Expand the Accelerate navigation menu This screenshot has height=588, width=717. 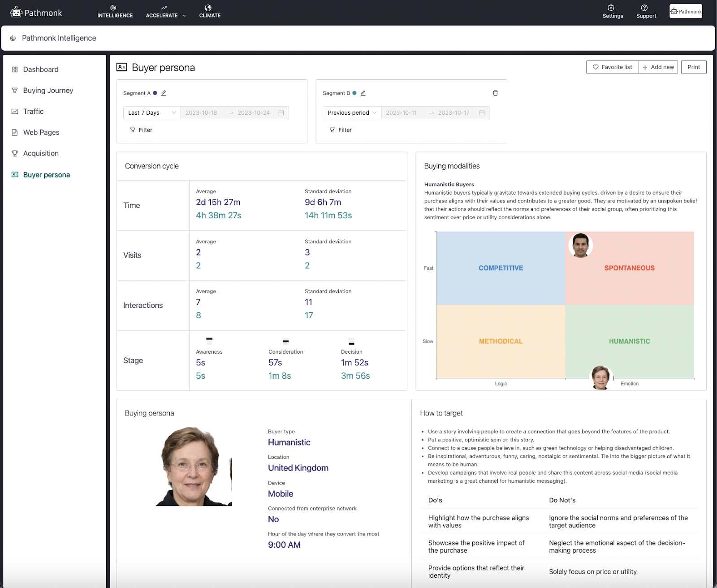click(184, 15)
